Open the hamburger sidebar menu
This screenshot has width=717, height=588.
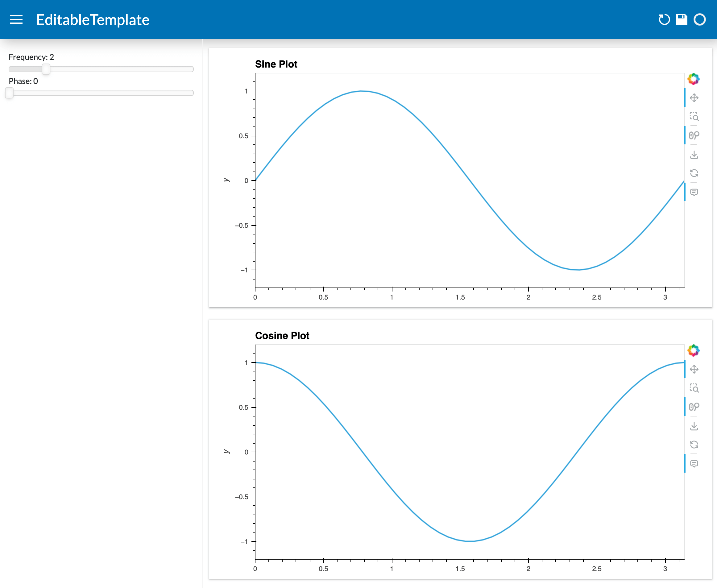(x=16, y=20)
